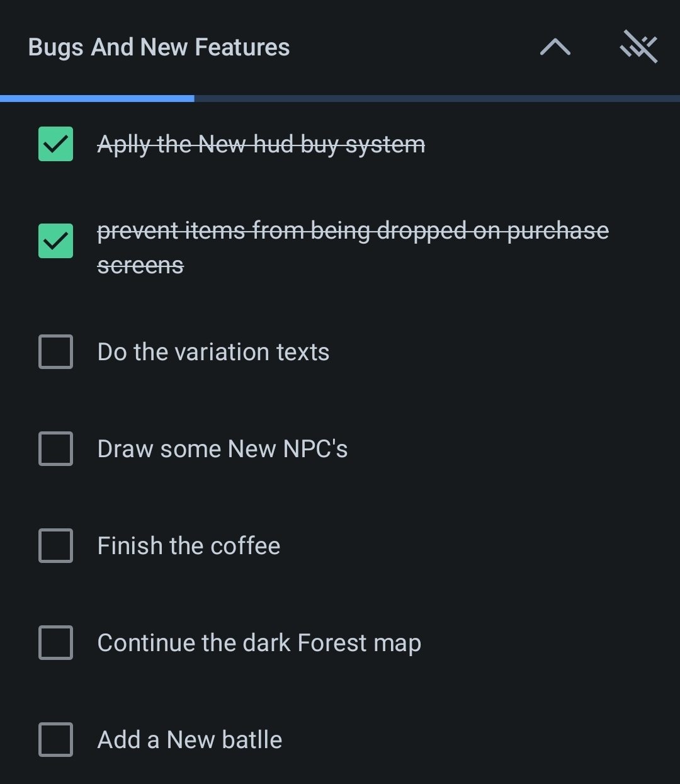Open the prevent items from being dropped task text
The image size is (680, 784).
353,231
